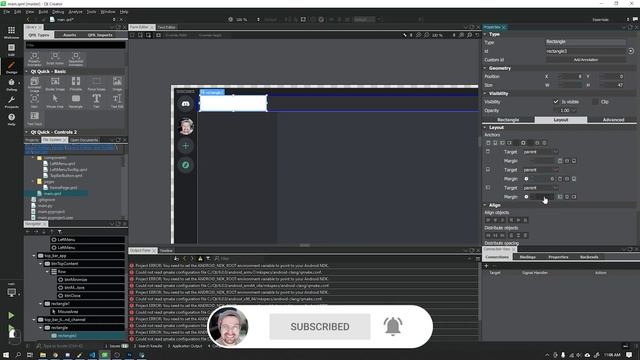Toggle the top anchor button
Image resolution: width=640 pixels, height=360 pixels.
click(488, 143)
